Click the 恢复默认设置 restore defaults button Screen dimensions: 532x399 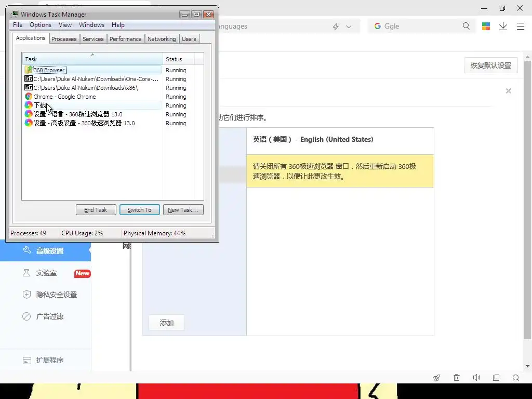pyautogui.click(x=490, y=65)
